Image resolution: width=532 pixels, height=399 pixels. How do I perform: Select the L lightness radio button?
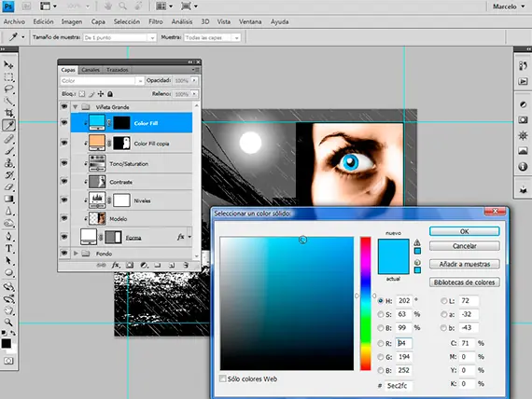coord(443,301)
